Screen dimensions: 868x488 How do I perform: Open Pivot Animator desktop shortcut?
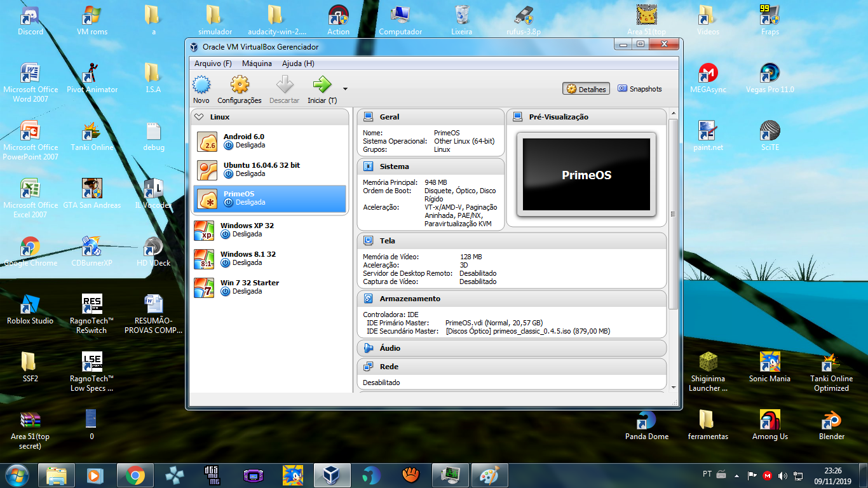(x=92, y=78)
